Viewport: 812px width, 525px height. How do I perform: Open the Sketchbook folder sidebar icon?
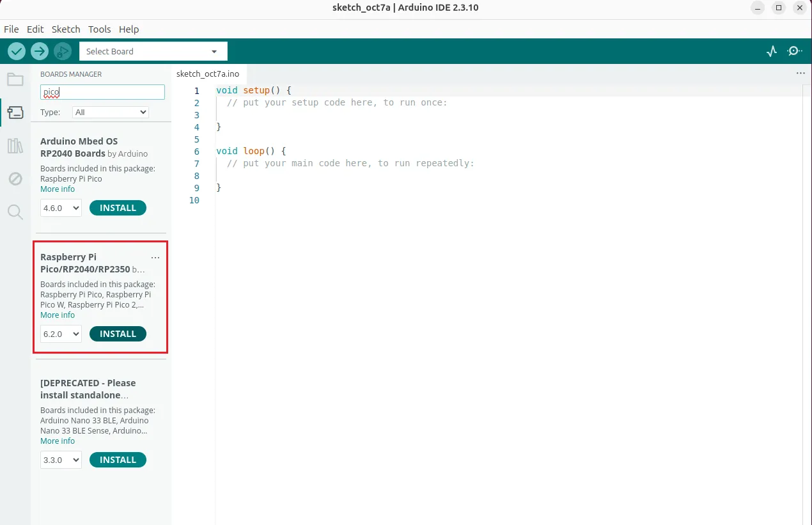15,80
